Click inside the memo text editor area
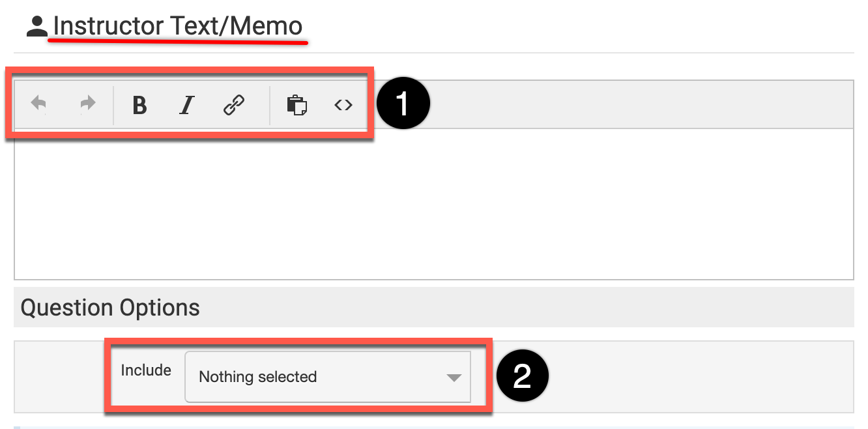Image resolution: width=868 pixels, height=429 pixels. coord(433,203)
